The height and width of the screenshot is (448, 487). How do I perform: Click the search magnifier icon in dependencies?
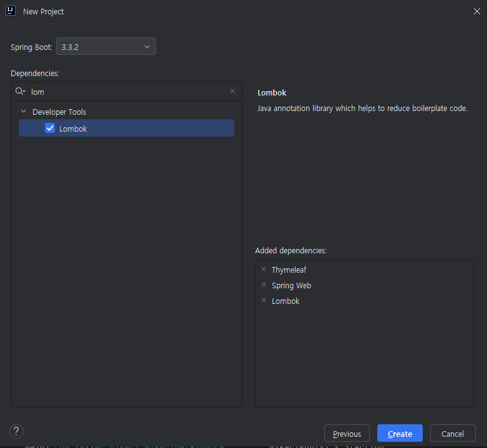[20, 91]
